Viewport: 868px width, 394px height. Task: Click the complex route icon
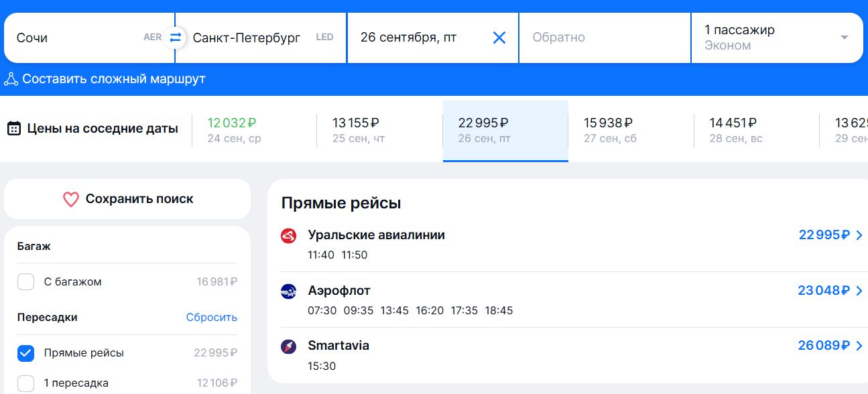point(11,79)
